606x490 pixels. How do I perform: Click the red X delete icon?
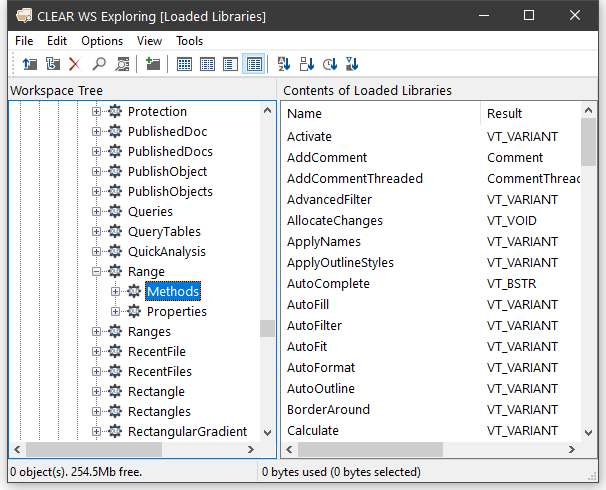click(x=74, y=64)
